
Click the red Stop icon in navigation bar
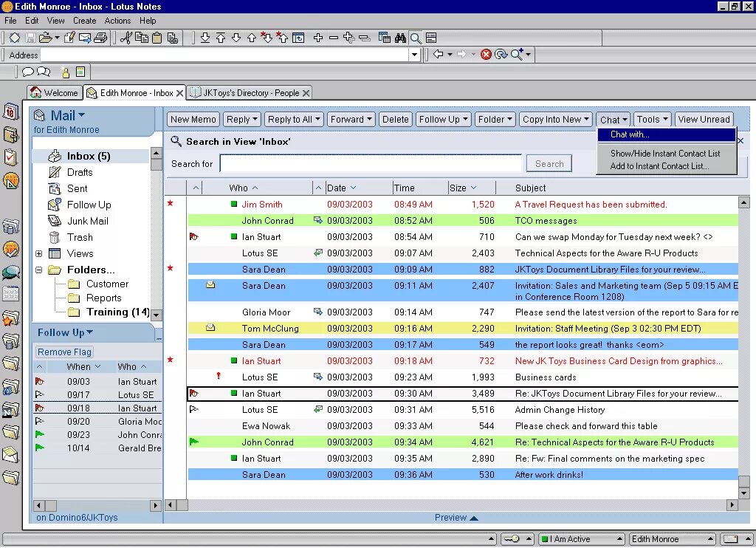click(486, 54)
